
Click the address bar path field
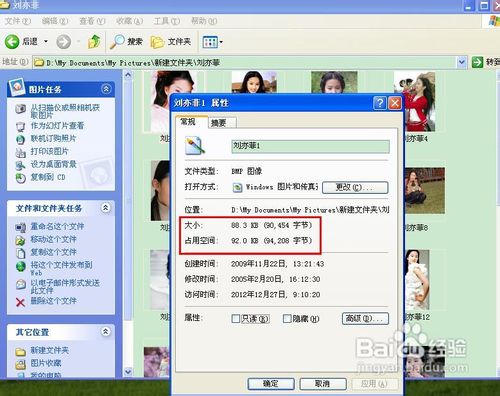click(245, 62)
